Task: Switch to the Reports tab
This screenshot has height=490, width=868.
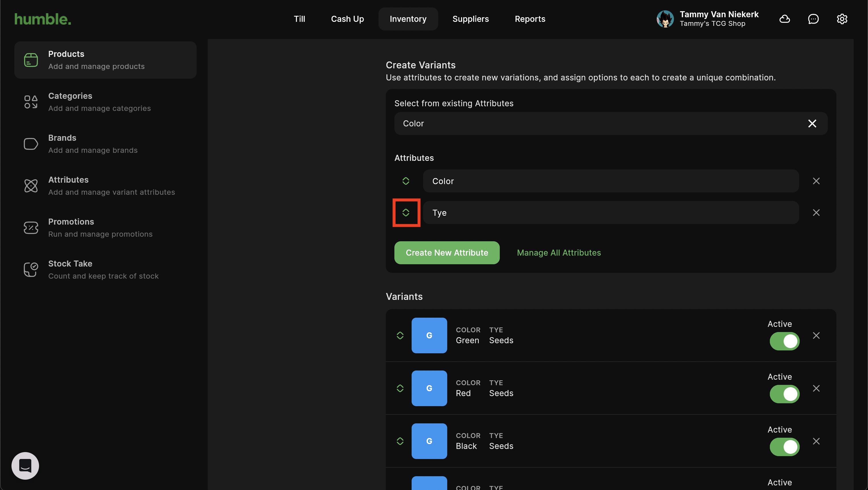Action: (x=530, y=19)
